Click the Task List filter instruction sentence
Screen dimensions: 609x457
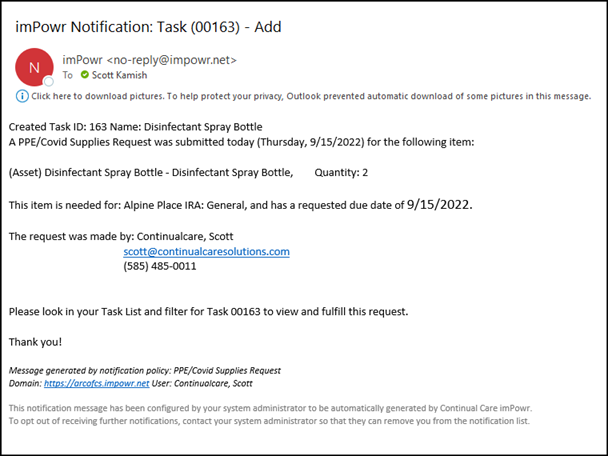point(209,312)
